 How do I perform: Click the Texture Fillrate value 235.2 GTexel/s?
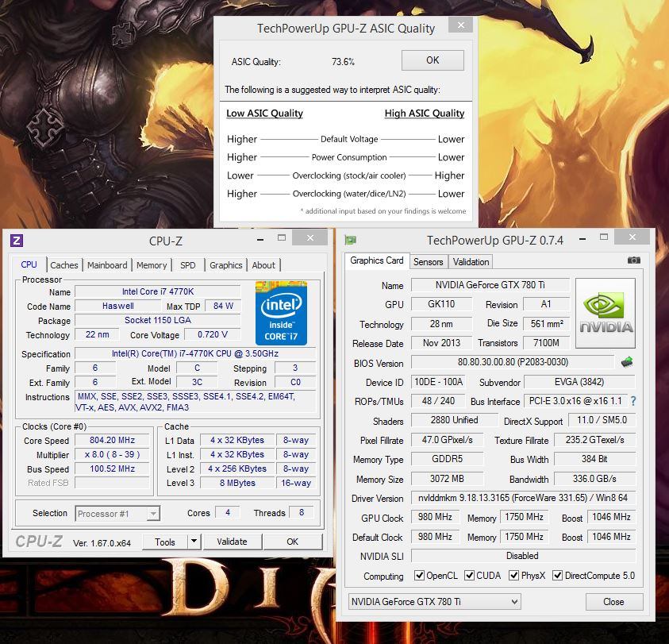594,440
